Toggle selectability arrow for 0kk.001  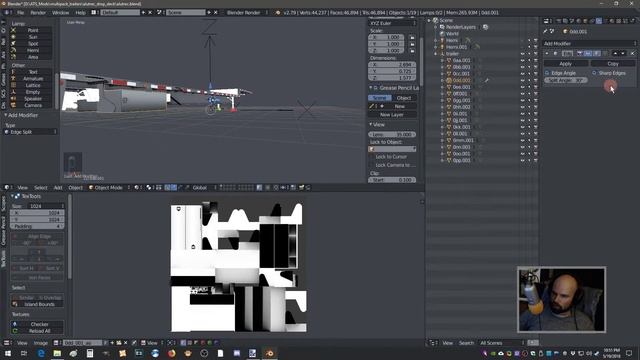tap(529, 127)
